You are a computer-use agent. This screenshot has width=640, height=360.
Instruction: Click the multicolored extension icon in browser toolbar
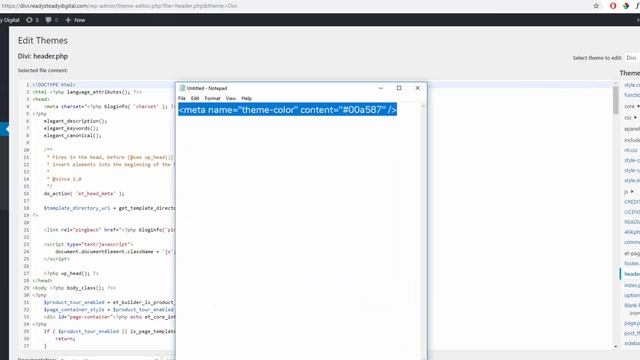coord(626,6)
